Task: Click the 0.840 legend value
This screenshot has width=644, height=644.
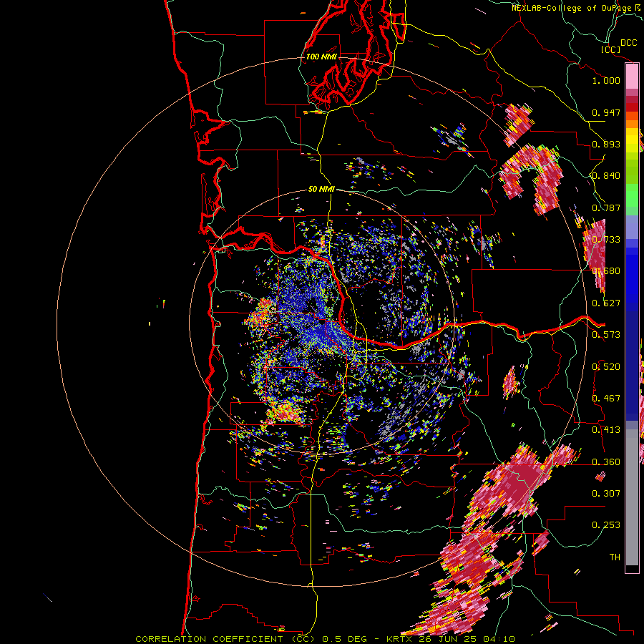Action: [x=606, y=176]
